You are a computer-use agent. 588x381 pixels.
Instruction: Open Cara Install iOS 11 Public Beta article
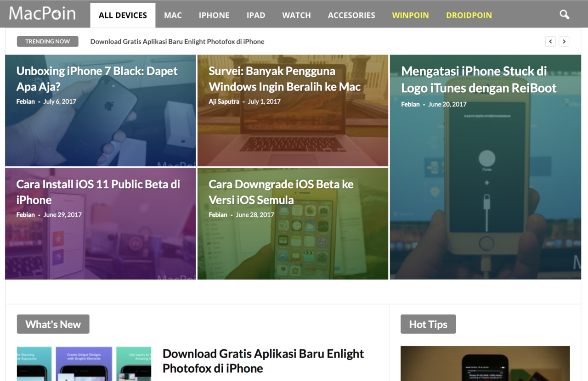coord(98,192)
